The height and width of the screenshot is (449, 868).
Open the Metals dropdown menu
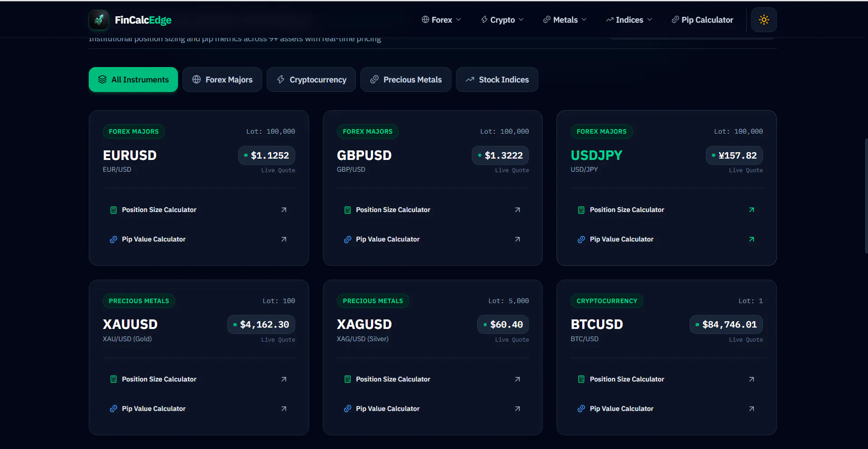click(565, 20)
